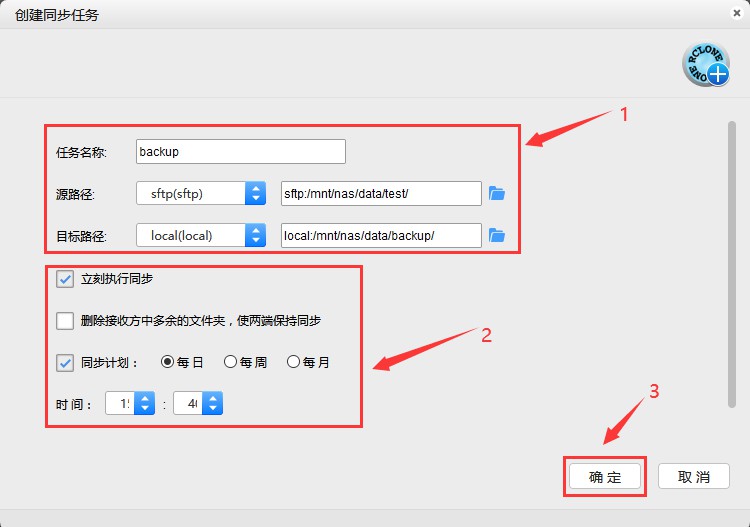Viewport: 750px width, 527px height.
Task: Select the weekly (每周) schedule option
Action: coord(231,362)
